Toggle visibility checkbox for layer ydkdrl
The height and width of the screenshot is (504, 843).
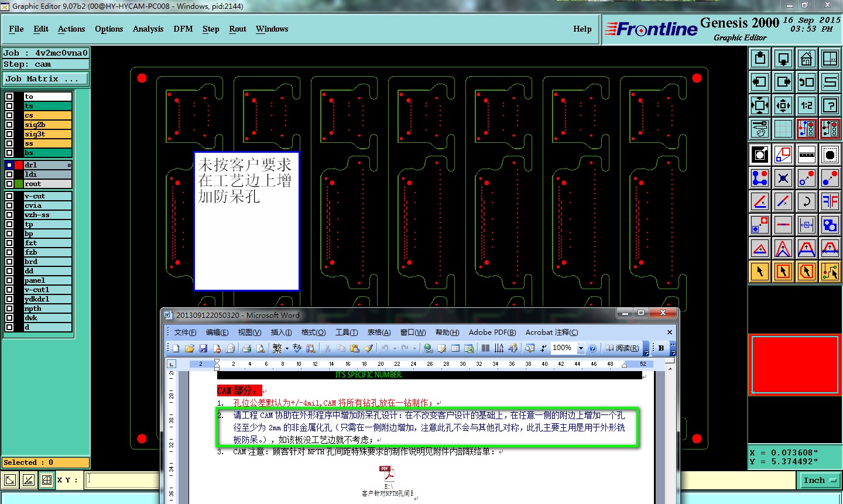click(9, 299)
